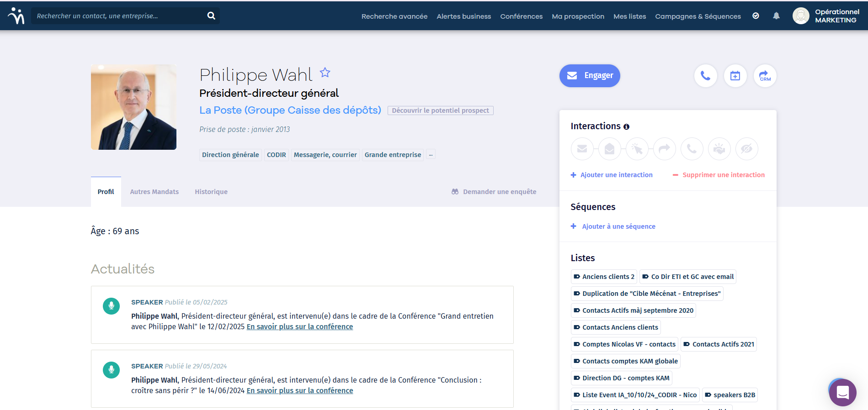The image size is (868, 410).
Task: Click the Direction générale tag
Action: (x=230, y=155)
